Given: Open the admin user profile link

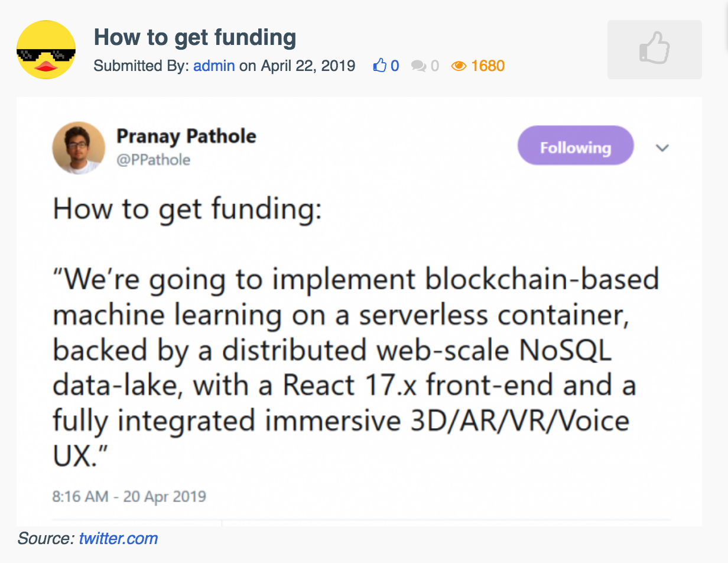Looking at the screenshot, I should point(214,66).
